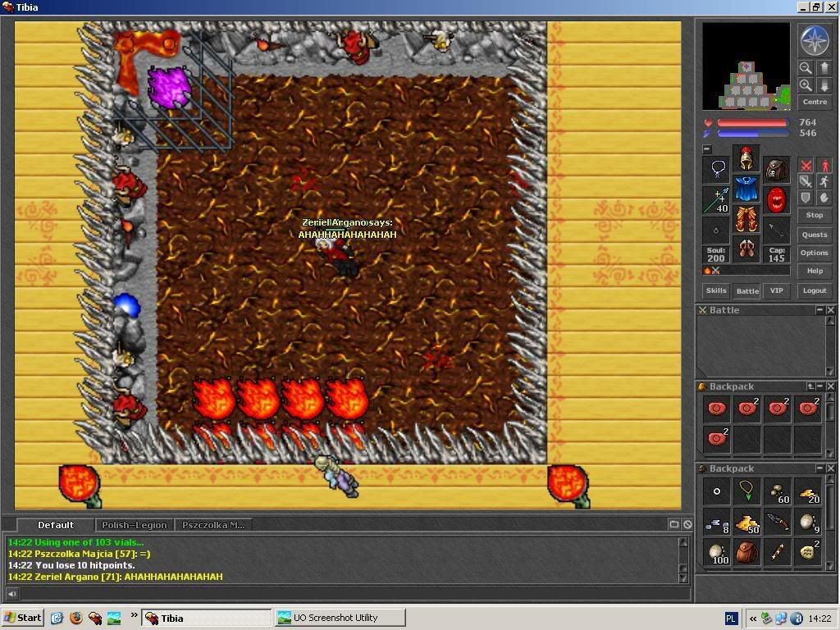
Task: Click the Help button
Action: point(815,271)
